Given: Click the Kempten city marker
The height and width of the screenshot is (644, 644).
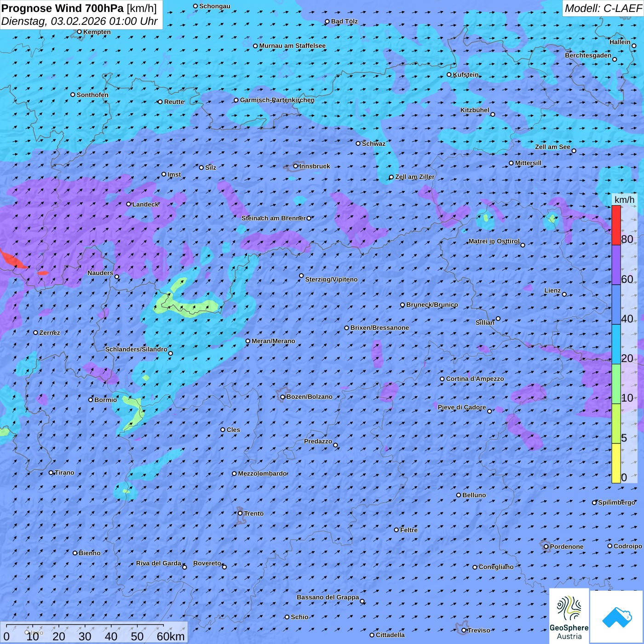Looking at the screenshot, I should pos(80,32).
